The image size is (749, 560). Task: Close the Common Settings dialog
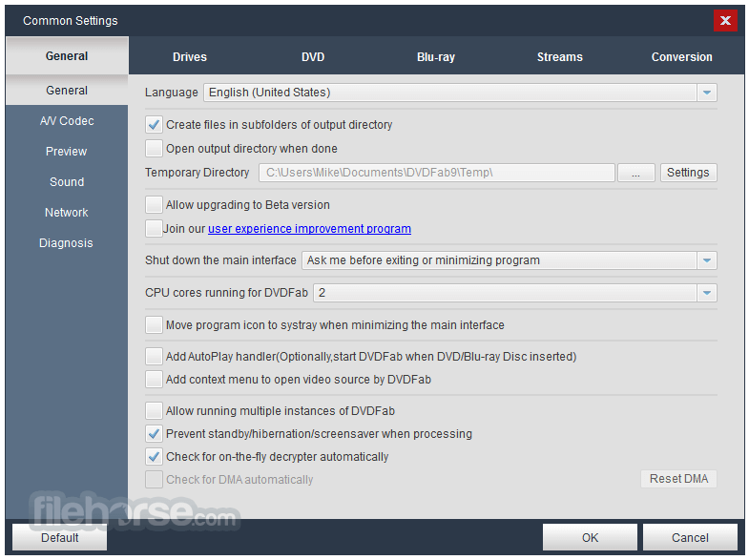725,21
